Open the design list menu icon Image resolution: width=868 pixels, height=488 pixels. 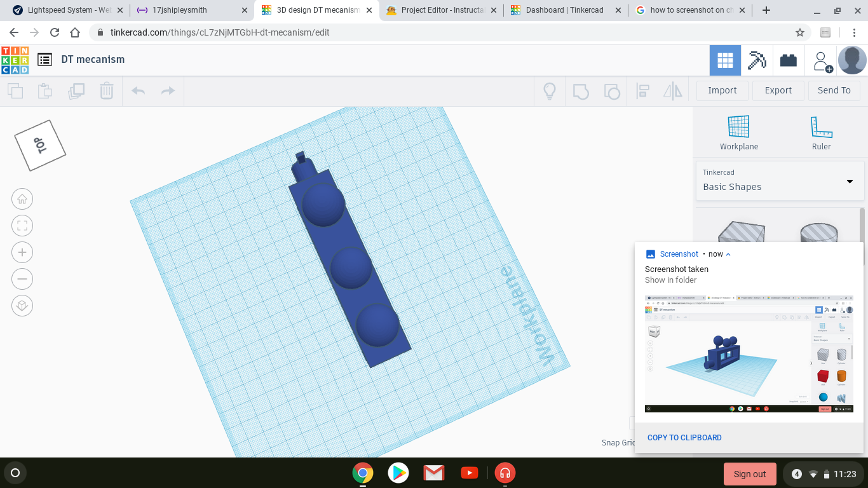(44, 60)
